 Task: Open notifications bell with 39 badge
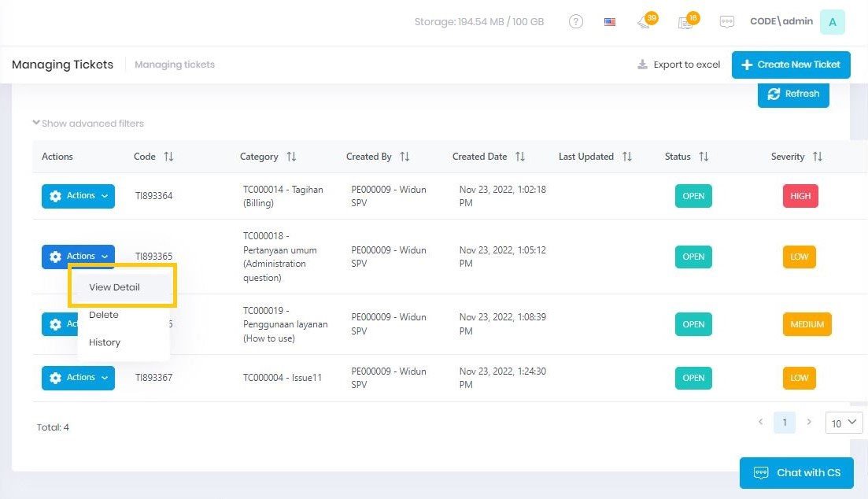[x=645, y=22]
